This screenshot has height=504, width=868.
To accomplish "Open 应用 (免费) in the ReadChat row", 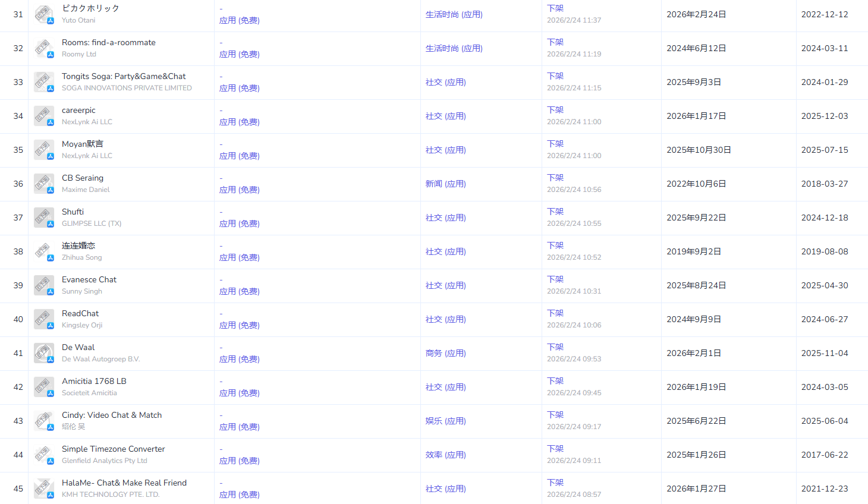I will [240, 325].
